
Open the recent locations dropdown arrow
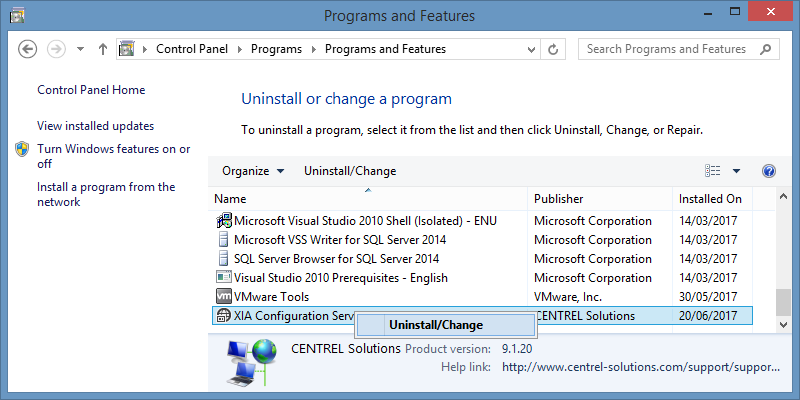(x=80, y=49)
